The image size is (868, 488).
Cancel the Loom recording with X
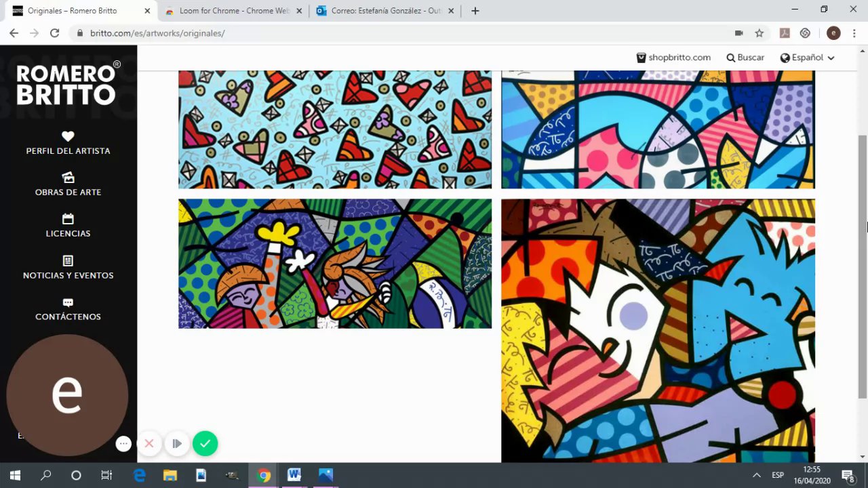149,444
